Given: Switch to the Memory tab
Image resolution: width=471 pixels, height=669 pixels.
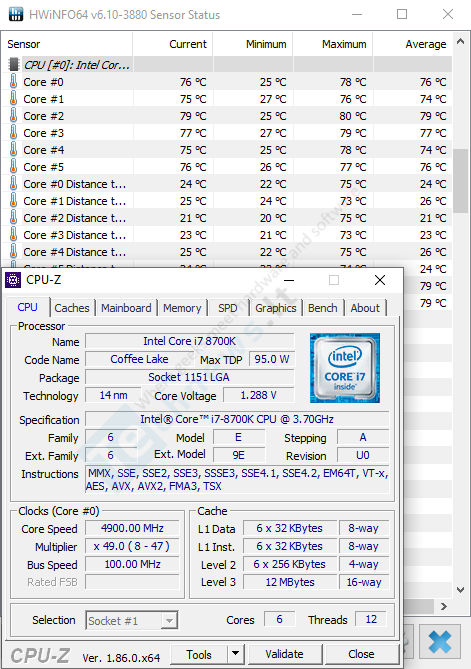Looking at the screenshot, I should tap(182, 308).
